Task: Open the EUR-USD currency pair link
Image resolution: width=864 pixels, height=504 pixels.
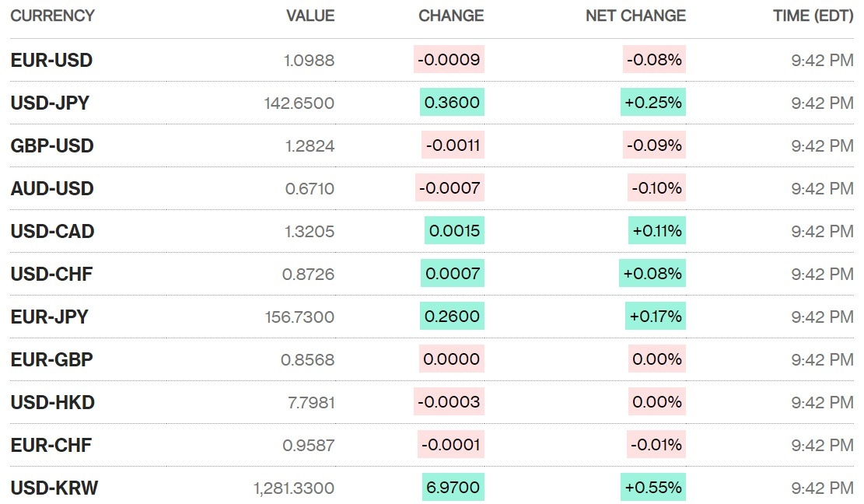Action: (51, 60)
